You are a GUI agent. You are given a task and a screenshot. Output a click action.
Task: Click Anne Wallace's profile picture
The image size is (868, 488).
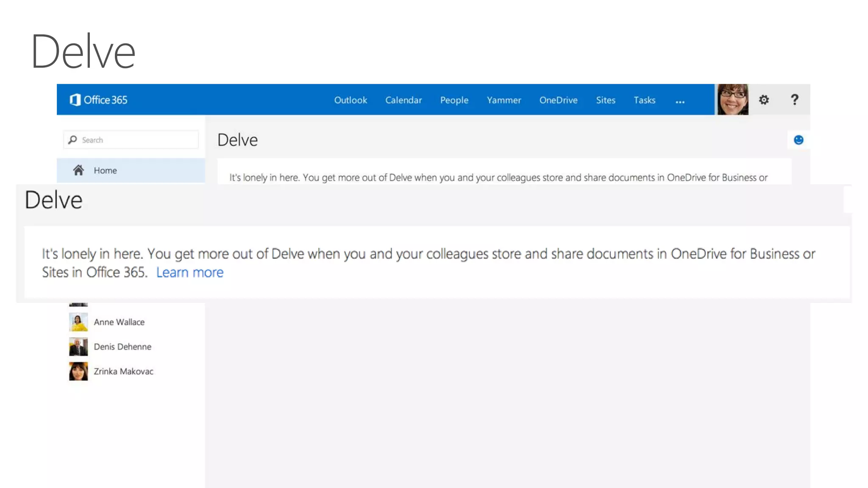click(x=78, y=322)
